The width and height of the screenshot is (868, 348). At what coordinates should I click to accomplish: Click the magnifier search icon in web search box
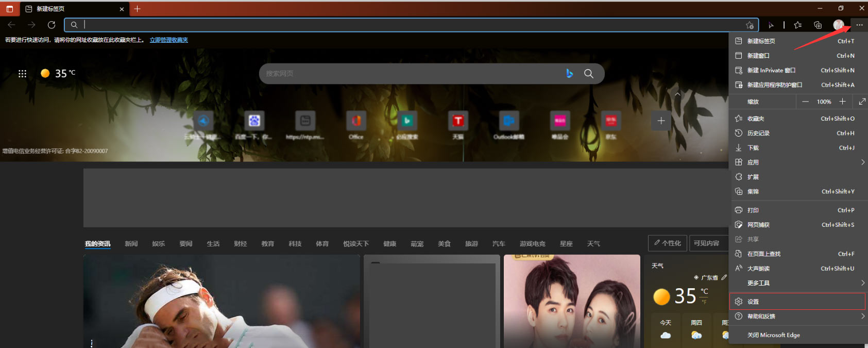click(x=588, y=74)
